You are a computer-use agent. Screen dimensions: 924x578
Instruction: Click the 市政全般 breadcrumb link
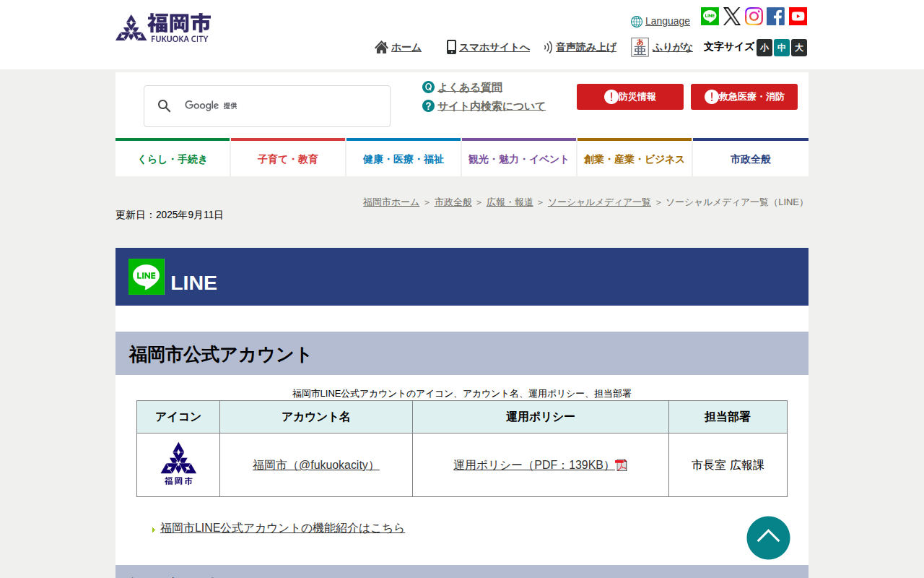click(453, 202)
